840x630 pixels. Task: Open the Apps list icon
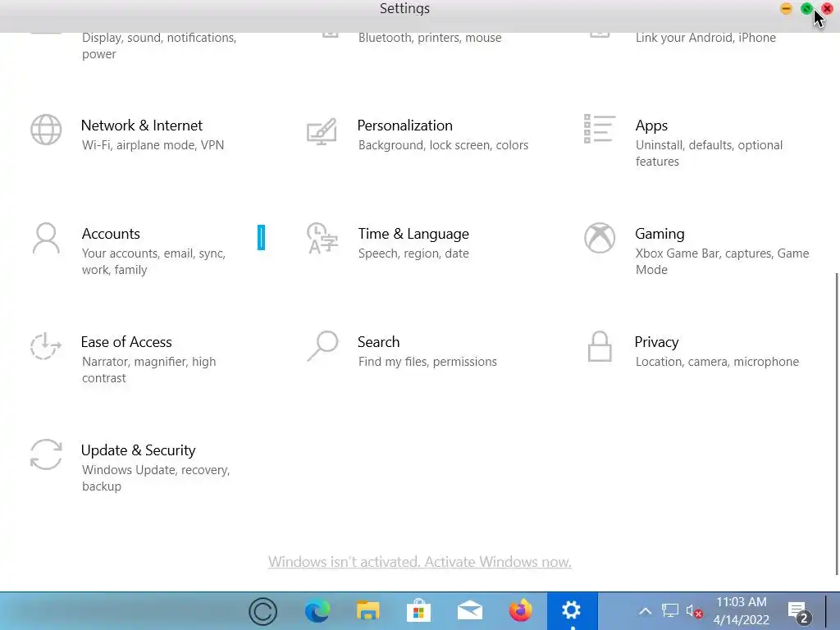(x=600, y=129)
